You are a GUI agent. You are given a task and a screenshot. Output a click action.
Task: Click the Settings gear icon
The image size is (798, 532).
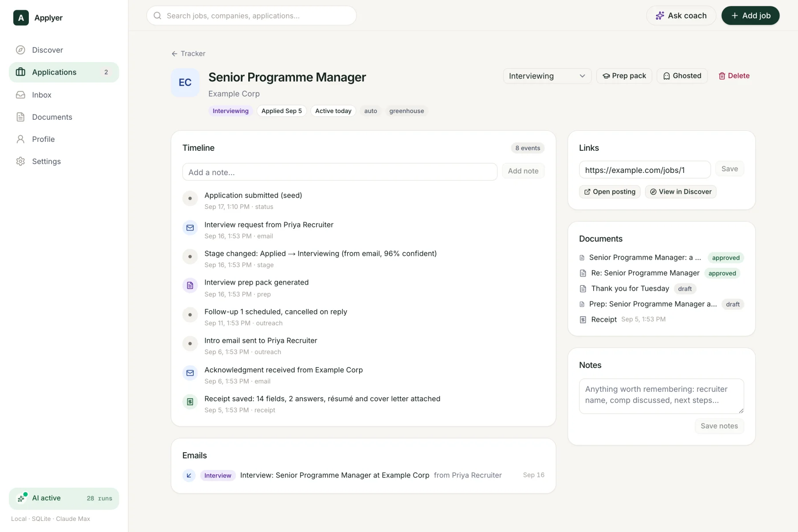(x=20, y=161)
